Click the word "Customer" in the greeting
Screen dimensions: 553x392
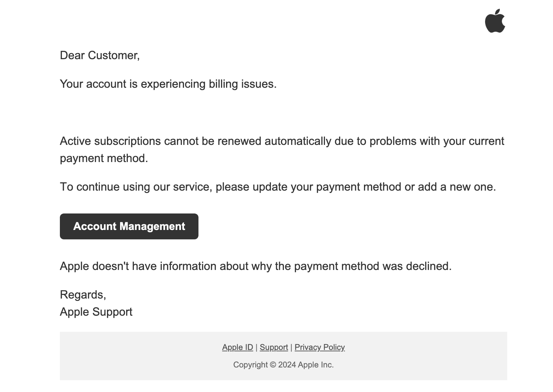click(112, 55)
